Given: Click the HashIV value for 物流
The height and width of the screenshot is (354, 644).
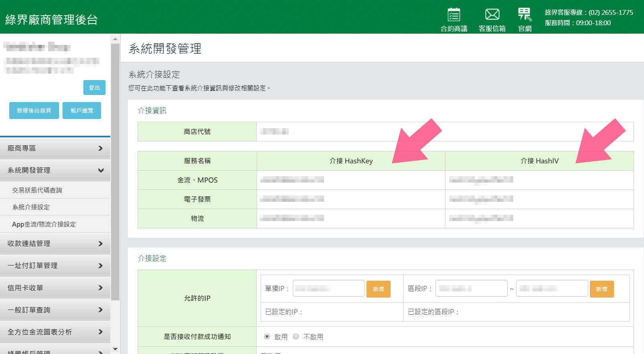Looking at the screenshot, I should [481, 218].
